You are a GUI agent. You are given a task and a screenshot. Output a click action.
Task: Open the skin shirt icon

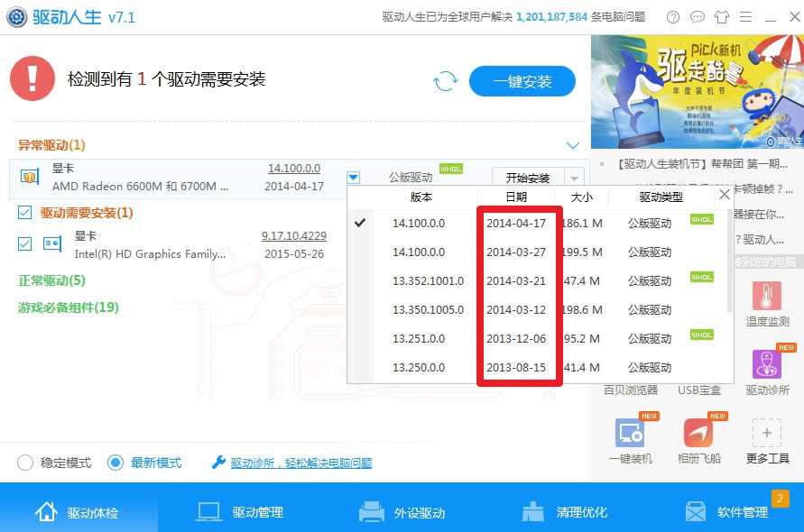coord(722,17)
